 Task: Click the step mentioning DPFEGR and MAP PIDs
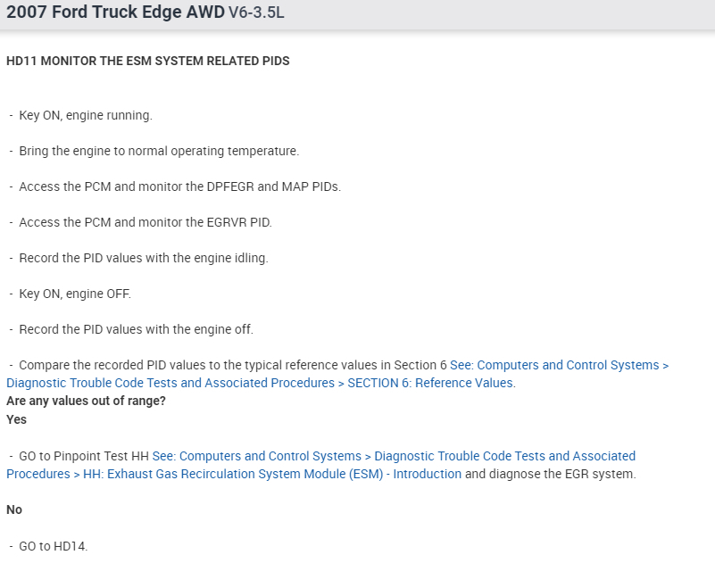pos(179,186)
